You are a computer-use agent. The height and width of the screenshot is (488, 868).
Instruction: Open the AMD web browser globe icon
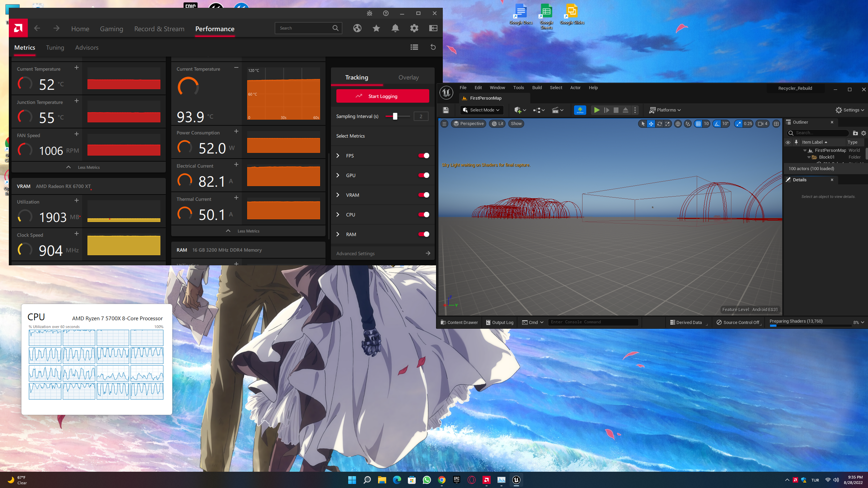point(357,28)
